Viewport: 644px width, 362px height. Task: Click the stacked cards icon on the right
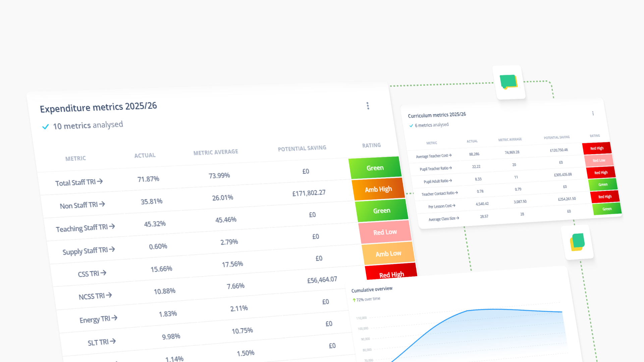click(x=578, y=242)
